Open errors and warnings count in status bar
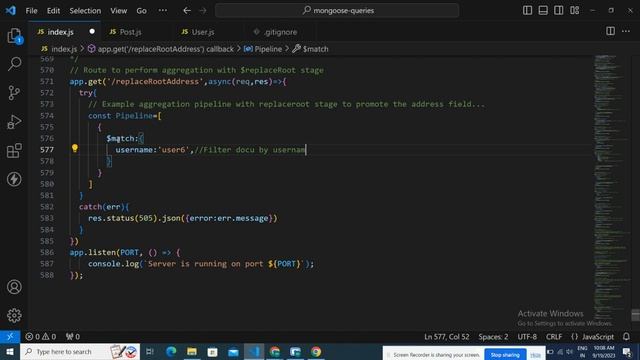 pyautogui.click(x=40, y=337)
